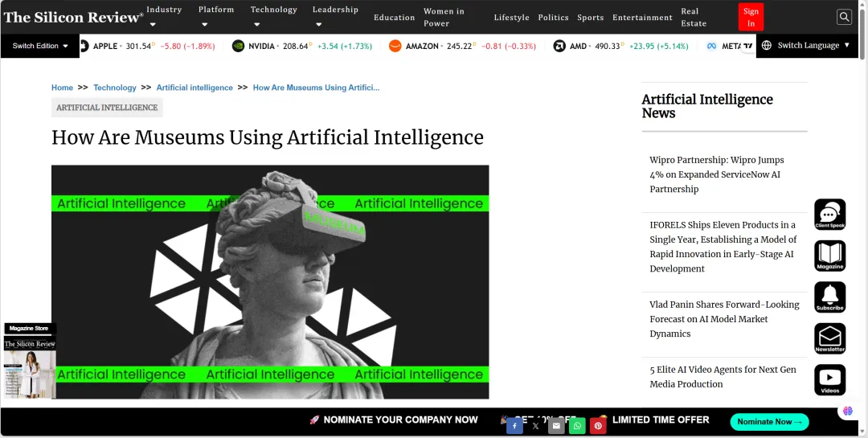Click the Artificial Intelligence News heading

707,106
